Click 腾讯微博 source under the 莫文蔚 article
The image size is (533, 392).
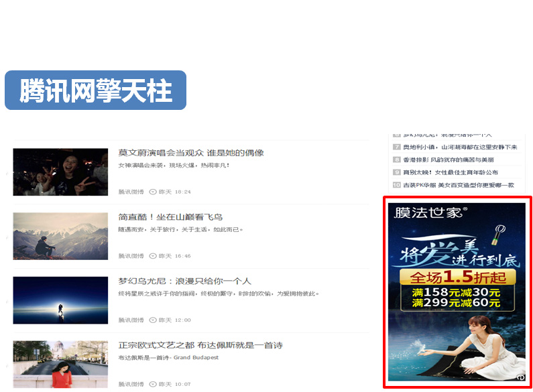[x=131, y=192]
